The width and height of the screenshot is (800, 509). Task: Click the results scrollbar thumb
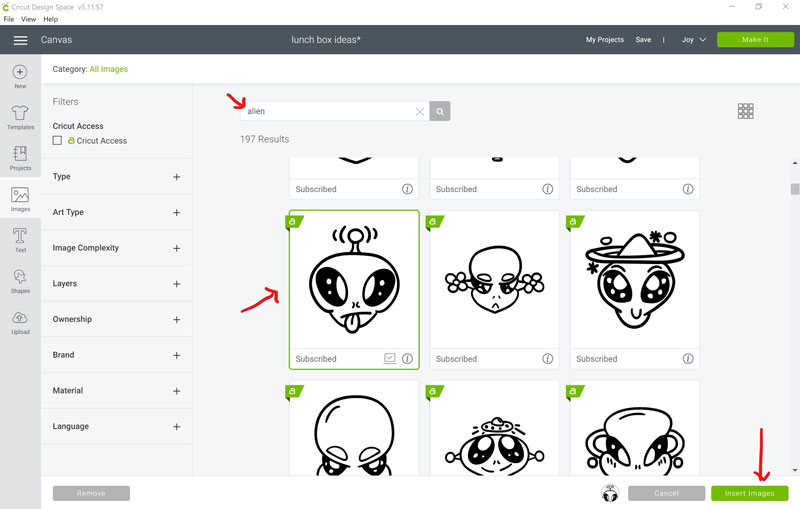tap(794, 189)
